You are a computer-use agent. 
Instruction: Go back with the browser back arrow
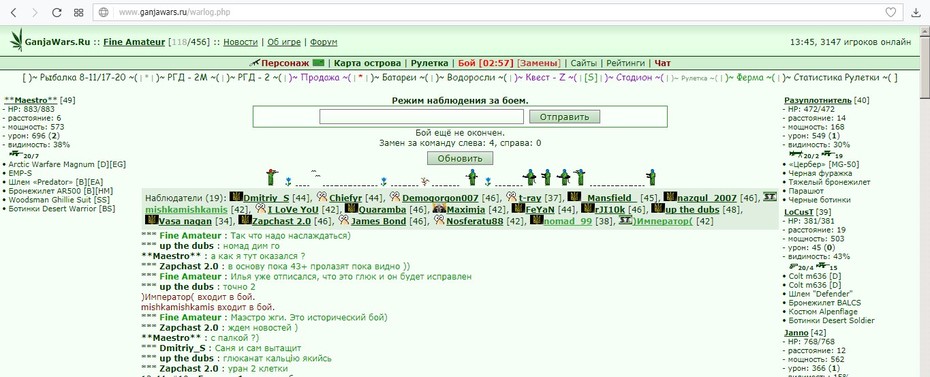[x=14, y=12]
